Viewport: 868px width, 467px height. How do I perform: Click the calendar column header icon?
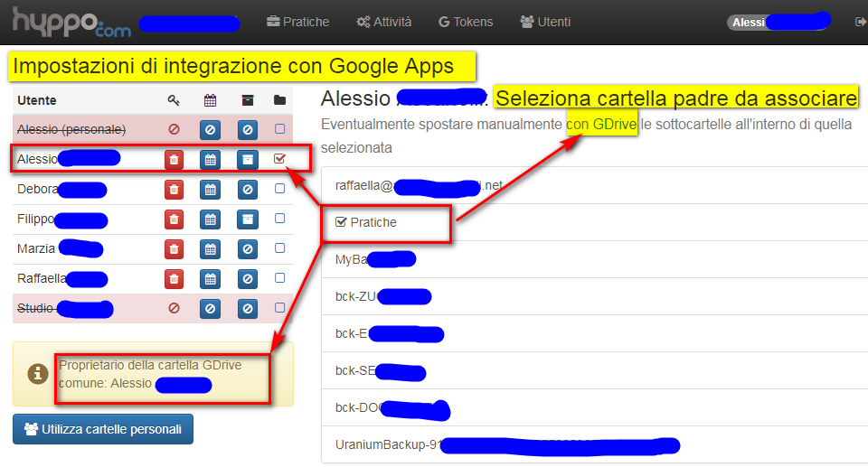(210, 100)
